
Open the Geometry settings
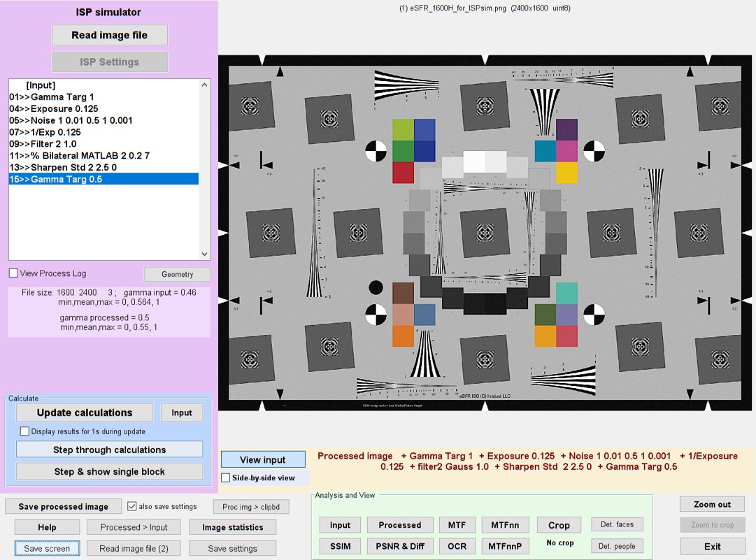tap(177, 274)
